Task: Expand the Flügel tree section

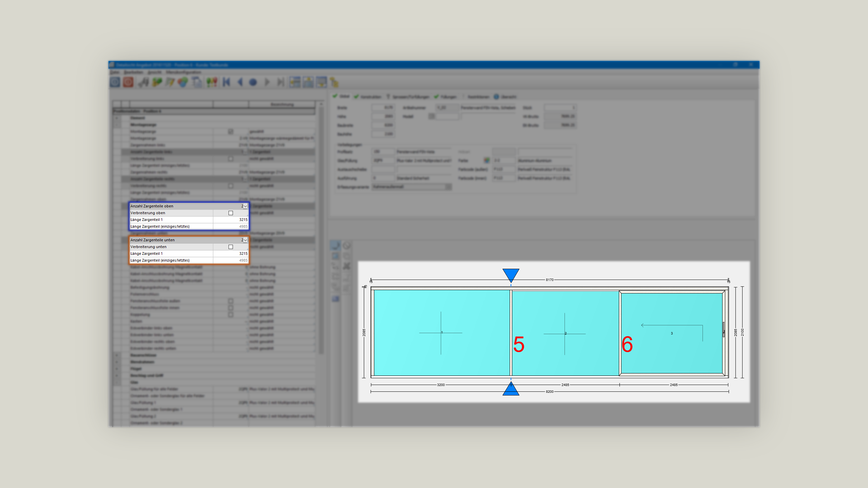Action: click(117, 369)
